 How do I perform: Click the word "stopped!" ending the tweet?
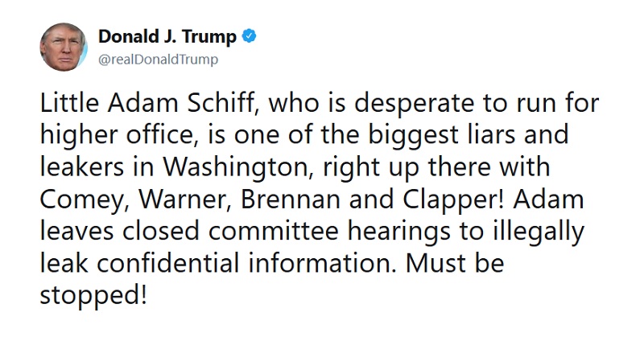click(93, 295)
